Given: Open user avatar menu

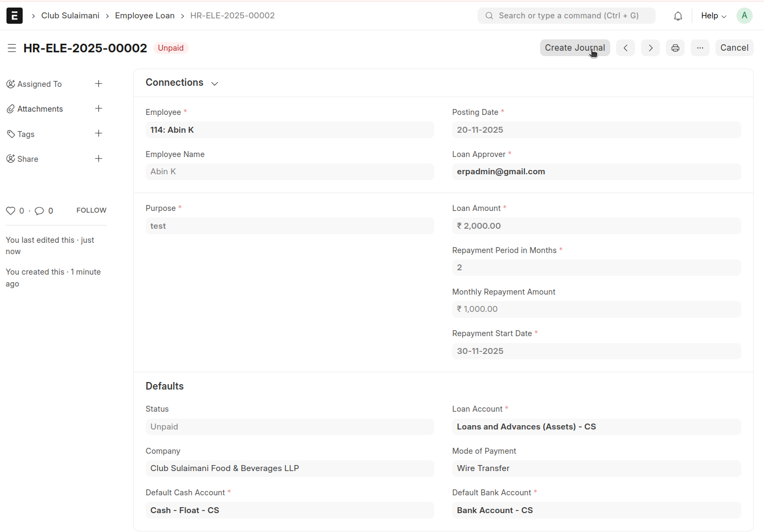Looking at the screenshot, I should pyautogui.click(x=744, y=16).
